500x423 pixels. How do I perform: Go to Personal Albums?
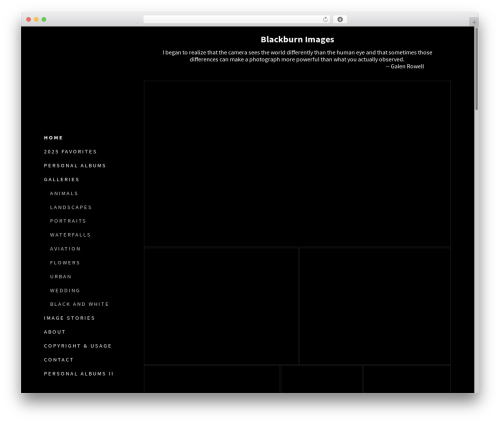[75, 166]
